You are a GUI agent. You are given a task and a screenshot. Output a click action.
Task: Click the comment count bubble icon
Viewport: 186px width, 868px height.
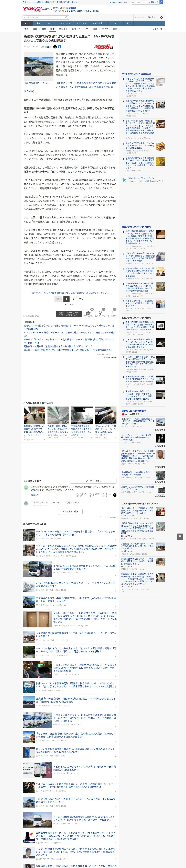coord(42,47)
